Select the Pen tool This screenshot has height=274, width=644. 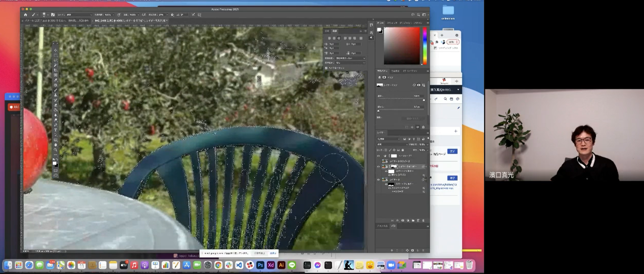(56, 125)
